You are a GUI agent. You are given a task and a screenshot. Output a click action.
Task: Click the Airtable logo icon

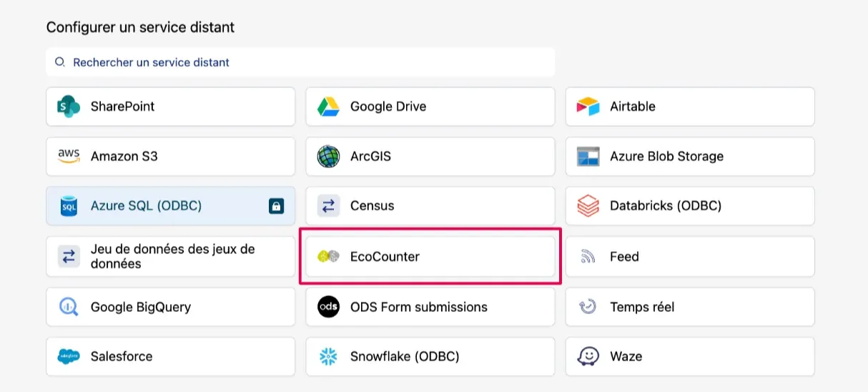[588, 107]
